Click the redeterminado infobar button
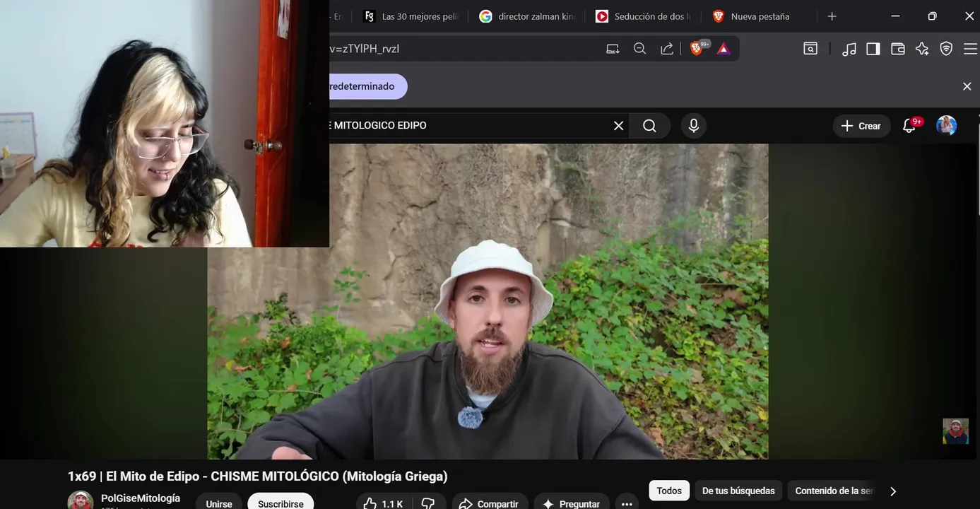 click(368, 86)
